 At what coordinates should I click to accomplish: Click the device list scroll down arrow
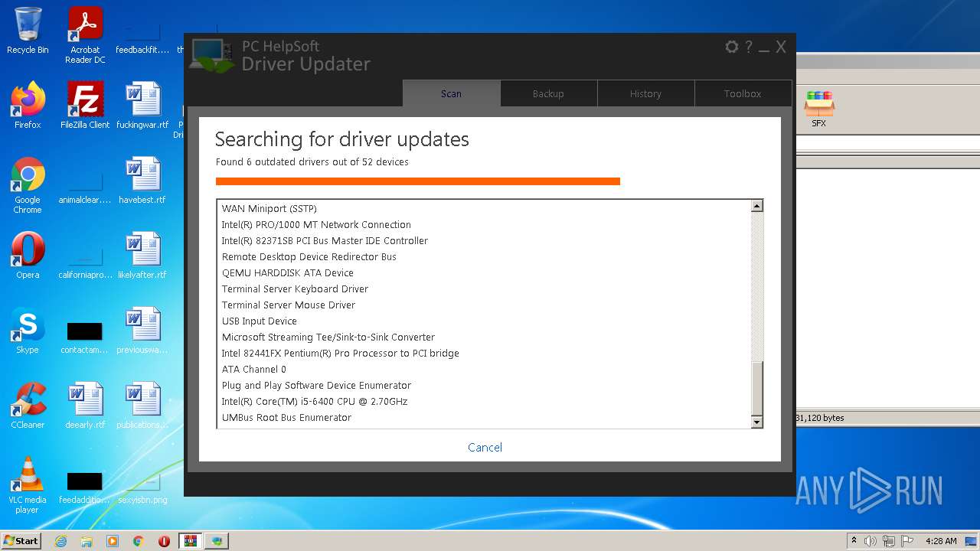pyautogui.click(x=756, y=422)
